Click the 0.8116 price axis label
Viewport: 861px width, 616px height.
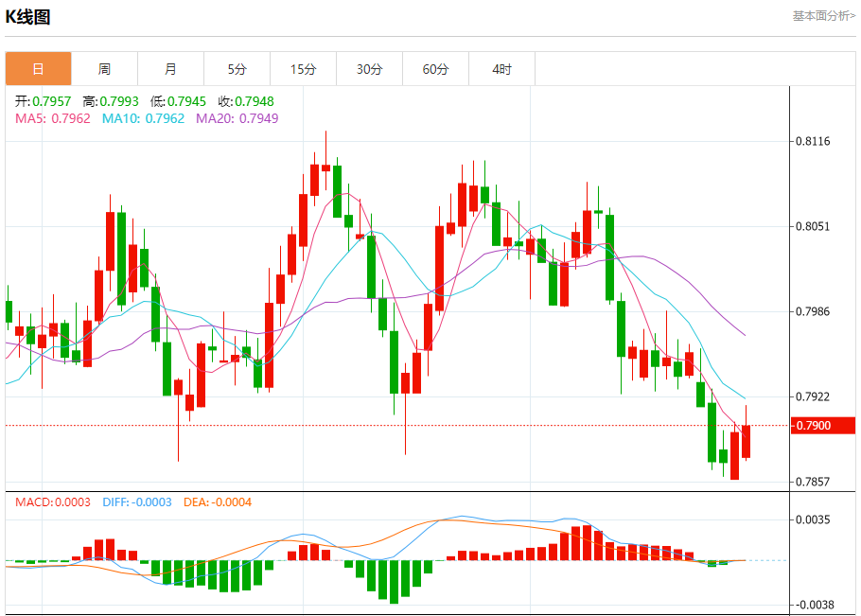point(813,142)
